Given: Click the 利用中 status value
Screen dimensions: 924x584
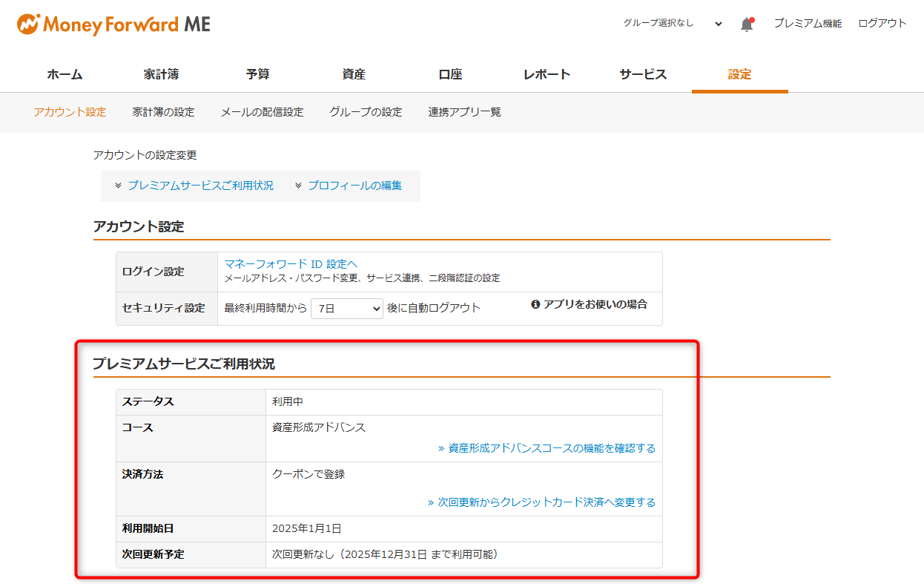Looking at the screenshot, I should point(288,401).
